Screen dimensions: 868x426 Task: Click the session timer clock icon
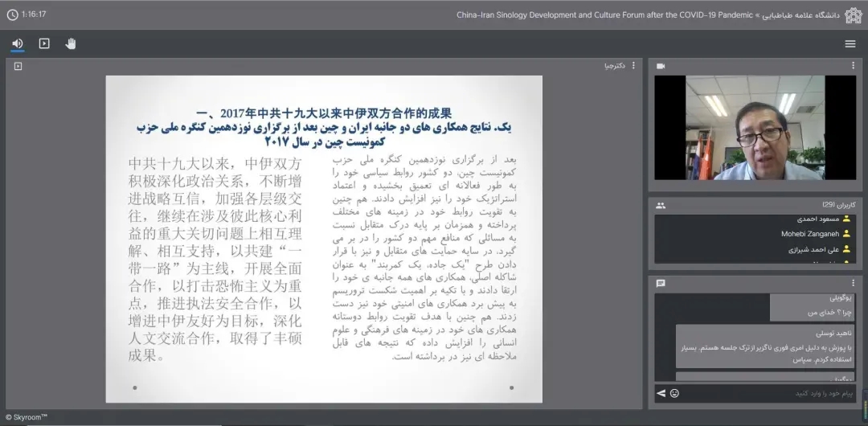pyautogui.click(x=12, y=14)
